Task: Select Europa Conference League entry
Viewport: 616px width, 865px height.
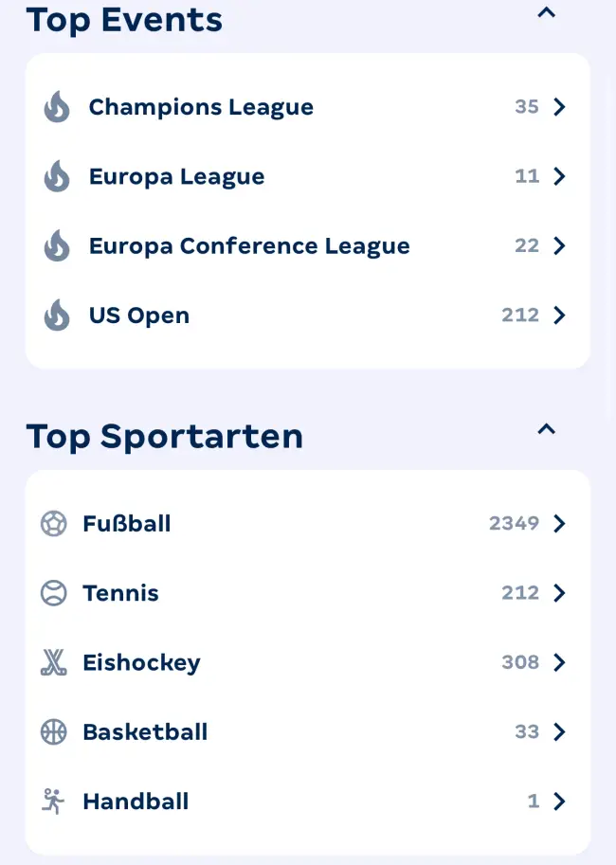Action: 249,246
